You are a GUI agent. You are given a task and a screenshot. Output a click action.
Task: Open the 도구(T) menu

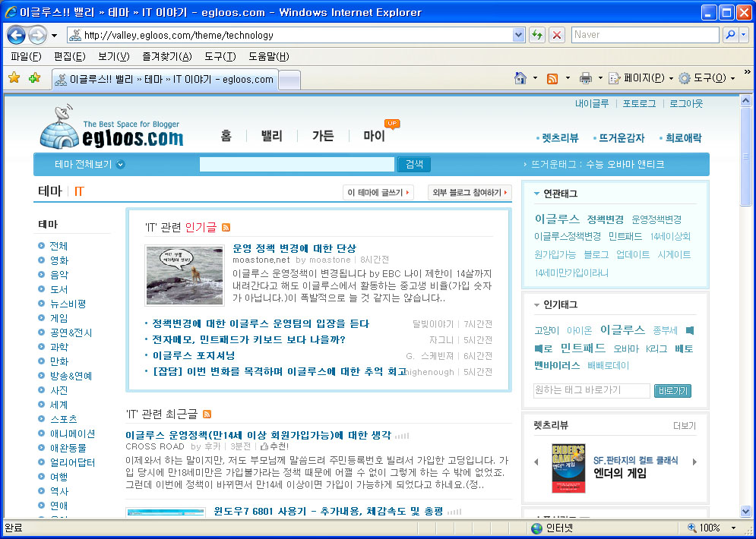[220, 57]
